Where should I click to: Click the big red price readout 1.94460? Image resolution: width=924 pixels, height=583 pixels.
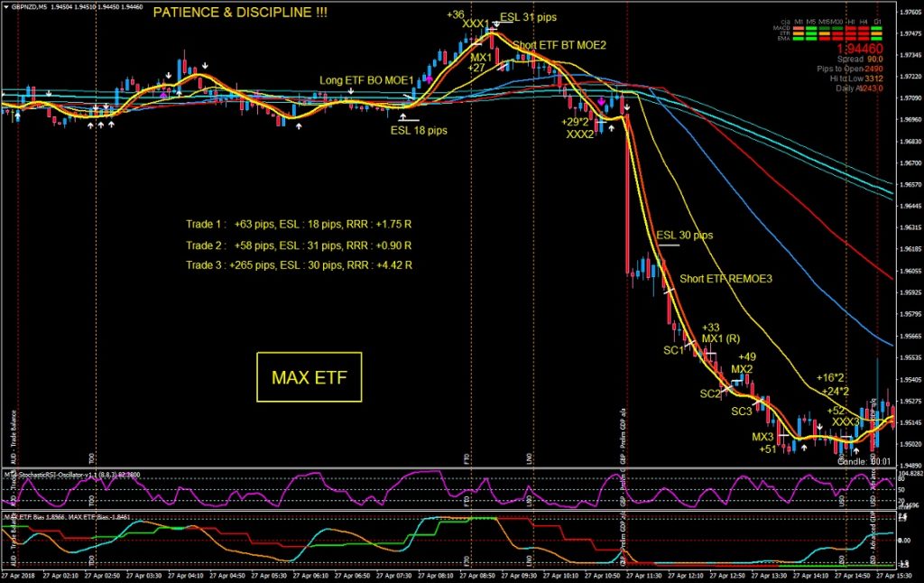click(858, 47)
